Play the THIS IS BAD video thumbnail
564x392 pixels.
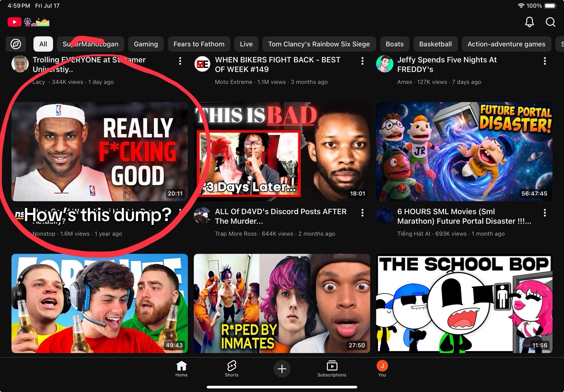pos(282,151)
